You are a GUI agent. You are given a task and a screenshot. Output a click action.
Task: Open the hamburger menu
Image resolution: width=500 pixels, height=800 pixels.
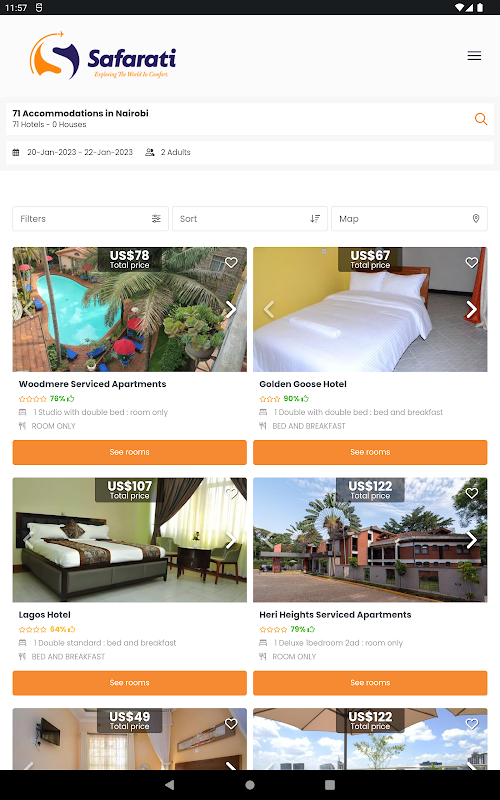474,56
